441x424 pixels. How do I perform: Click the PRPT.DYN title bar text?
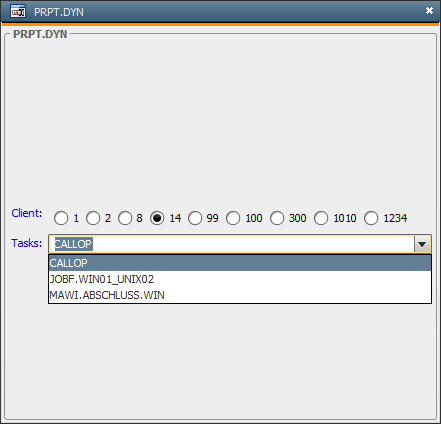pos(59,12)
